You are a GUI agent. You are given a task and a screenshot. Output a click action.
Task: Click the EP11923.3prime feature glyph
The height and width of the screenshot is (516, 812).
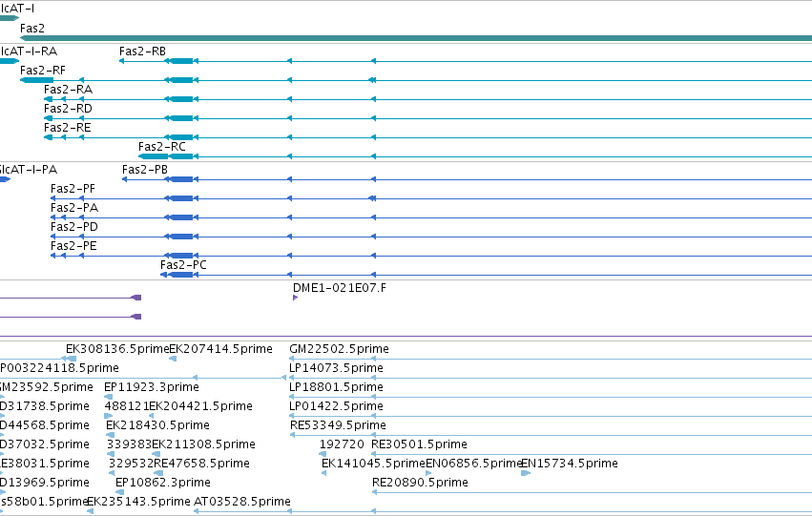pyautogui.click(x=108, y=397)
